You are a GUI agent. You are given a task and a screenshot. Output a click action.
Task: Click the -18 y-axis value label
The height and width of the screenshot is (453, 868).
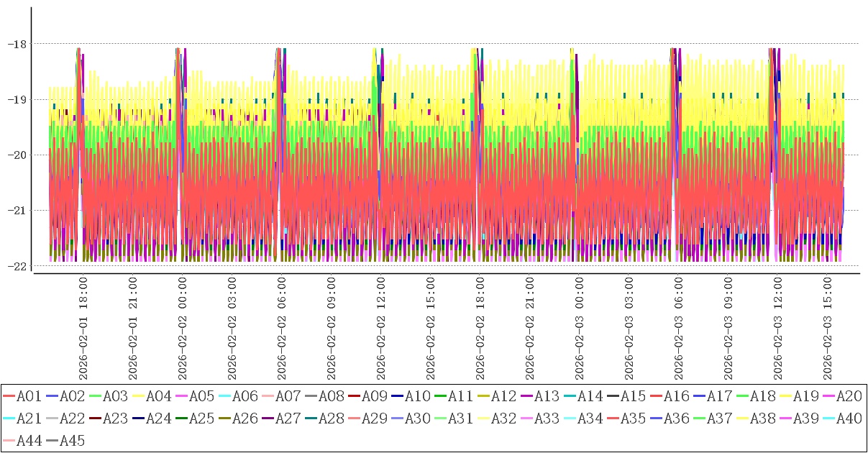16,44
